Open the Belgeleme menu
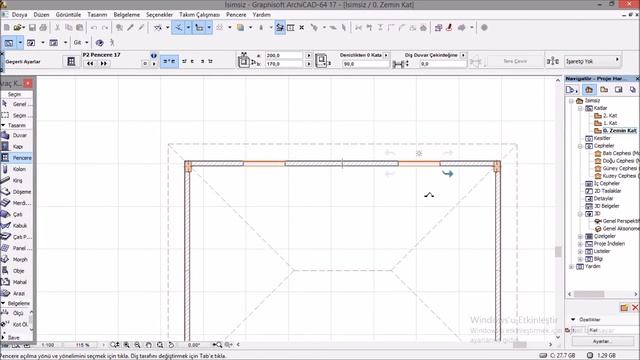Viewport: 640px width, 360px height. 127,15
